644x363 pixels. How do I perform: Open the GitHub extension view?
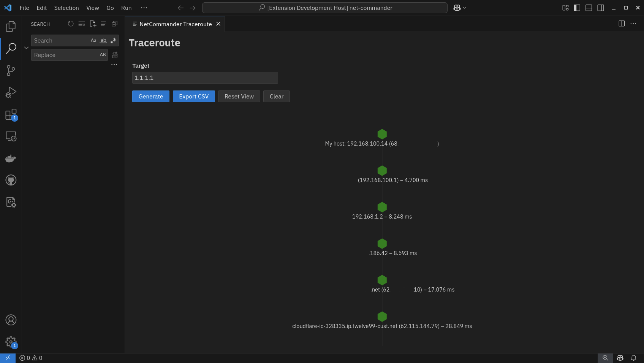(11, 180)
